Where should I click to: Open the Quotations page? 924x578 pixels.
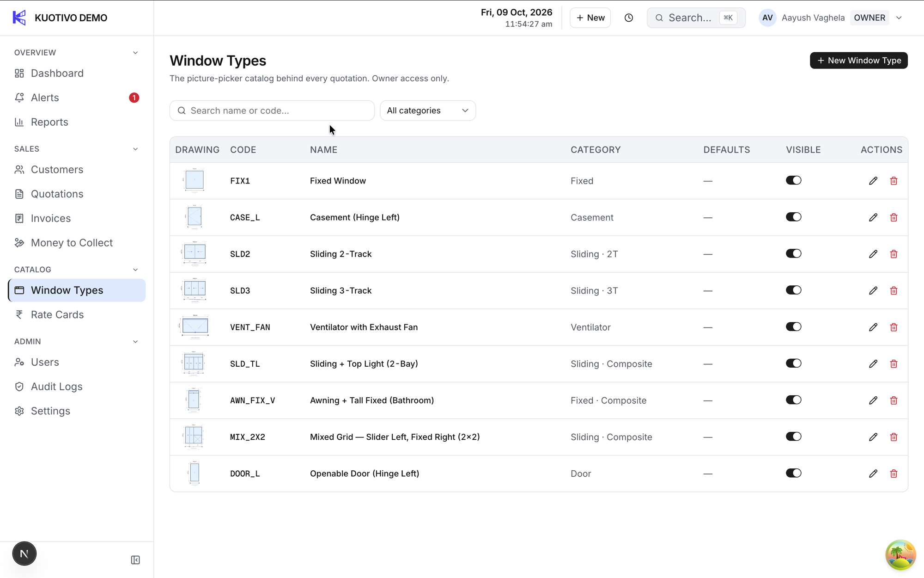coord(77,194)
